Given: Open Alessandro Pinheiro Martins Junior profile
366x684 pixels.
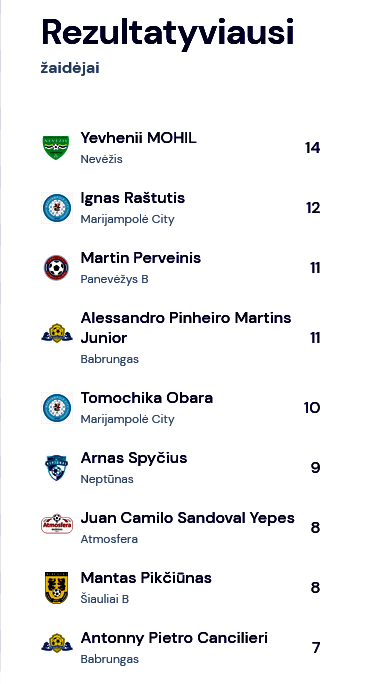Looking at the screenshot, I should (186, 328).
